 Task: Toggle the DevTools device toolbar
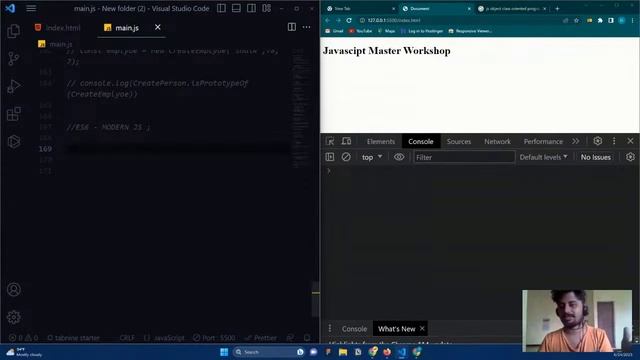(x=346, y=141)
